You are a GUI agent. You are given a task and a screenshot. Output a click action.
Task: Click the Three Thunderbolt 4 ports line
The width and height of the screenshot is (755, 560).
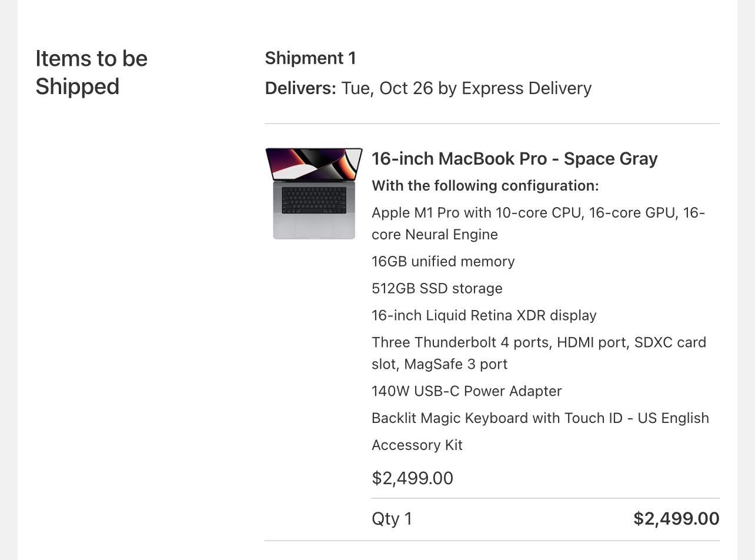coord(539,342)
